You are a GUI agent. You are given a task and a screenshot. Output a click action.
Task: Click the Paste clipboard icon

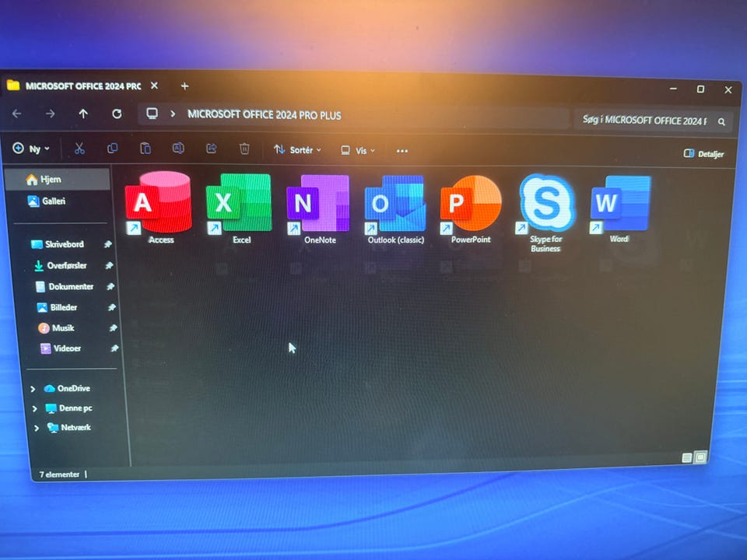click(146, 149)
